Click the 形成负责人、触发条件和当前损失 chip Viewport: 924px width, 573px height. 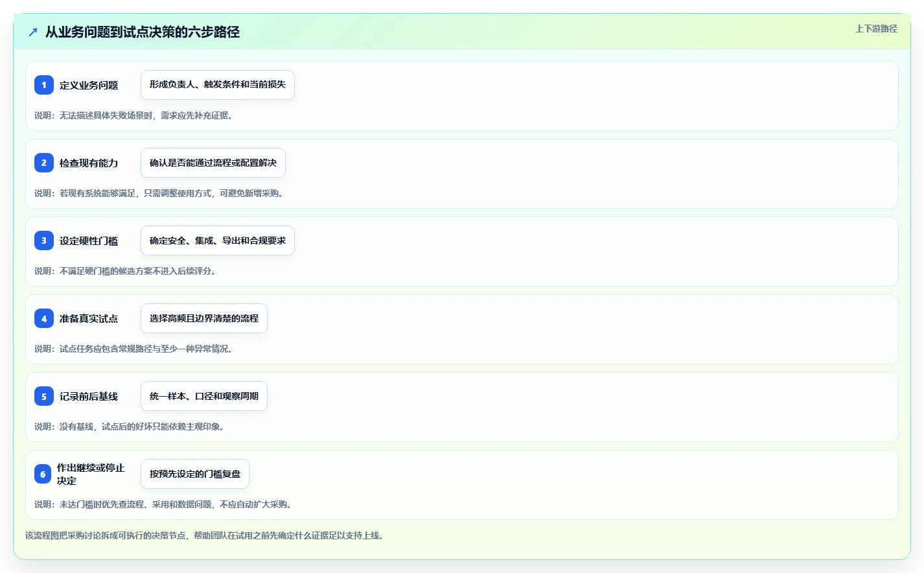pos(218,85)
